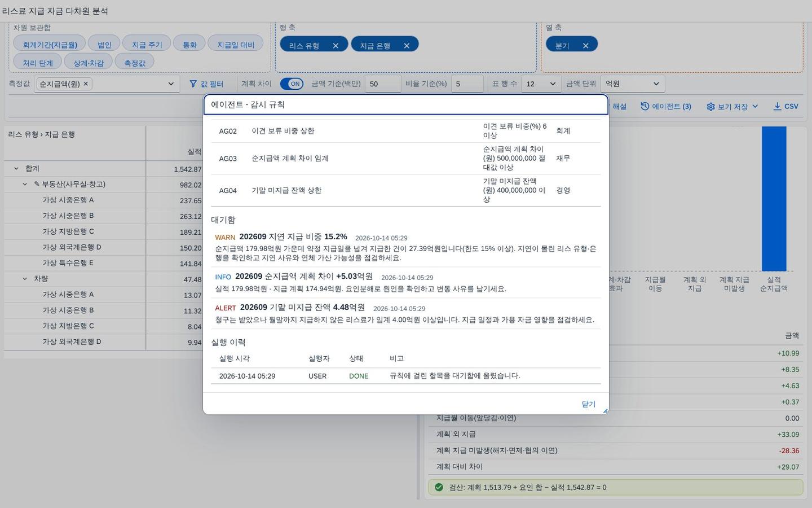Select the 법인 dimension chip

click(104, 44)
